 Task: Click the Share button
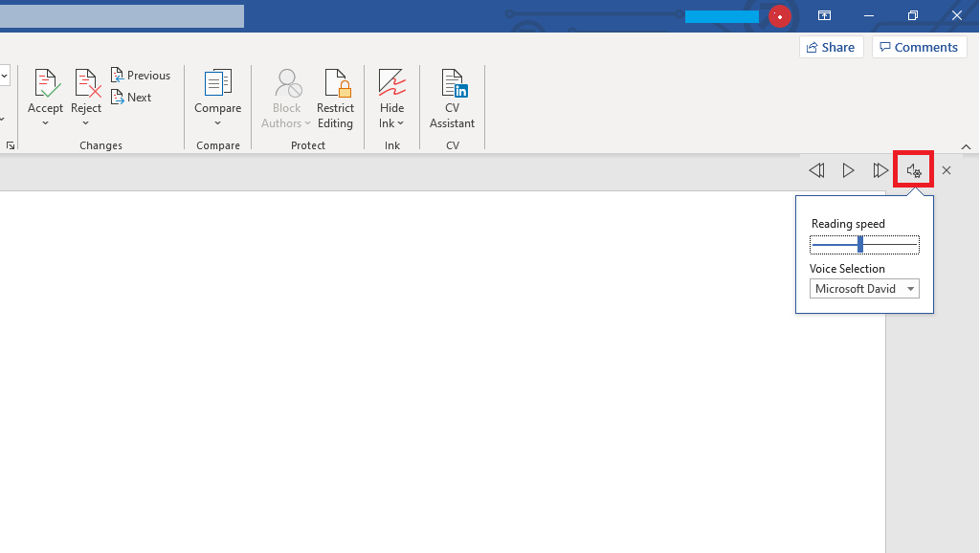831,47
